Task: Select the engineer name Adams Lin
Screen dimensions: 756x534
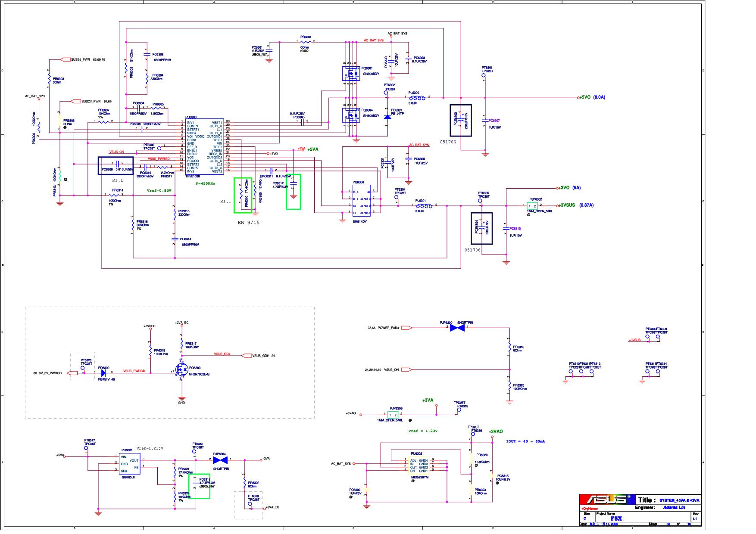Action: (674, 508)
